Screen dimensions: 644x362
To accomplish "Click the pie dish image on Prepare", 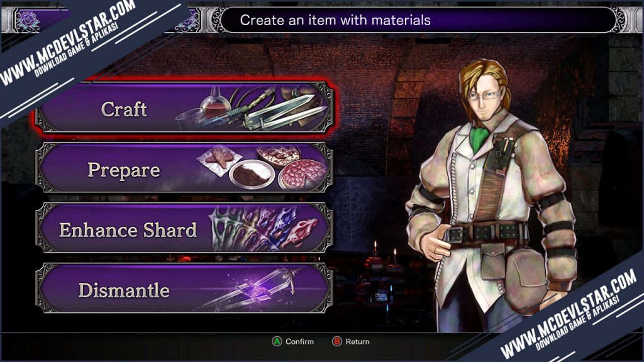I will coord(303,174).
